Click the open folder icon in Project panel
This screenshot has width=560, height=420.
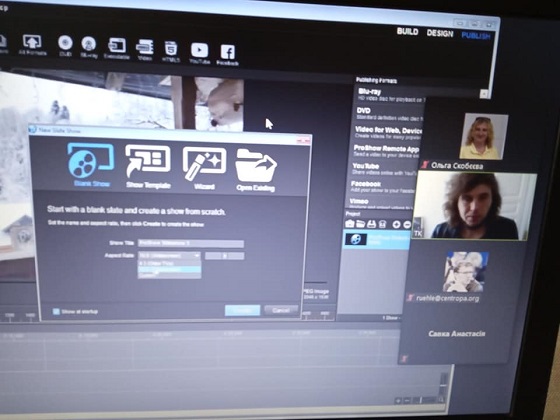[361, 224]
